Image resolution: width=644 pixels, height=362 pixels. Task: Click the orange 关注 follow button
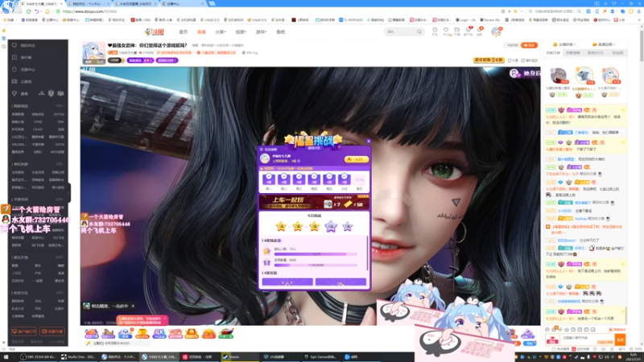point(529,45)
